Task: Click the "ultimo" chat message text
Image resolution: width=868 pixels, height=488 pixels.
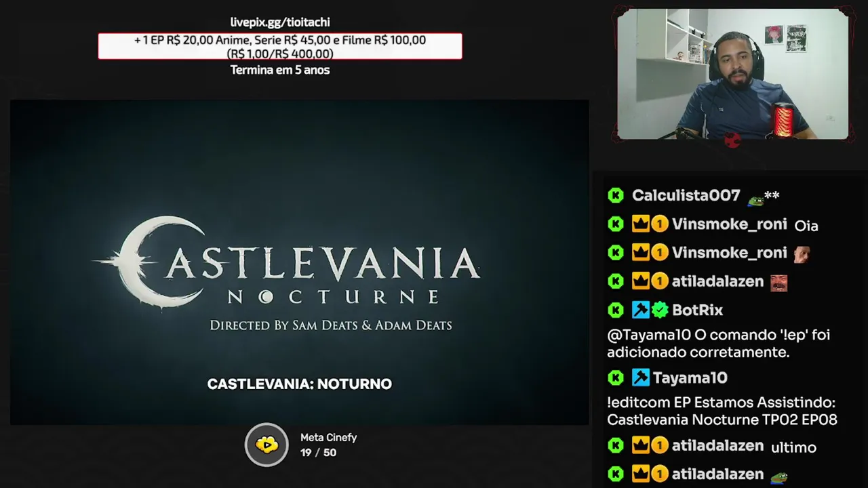Action: pos(793,447)
